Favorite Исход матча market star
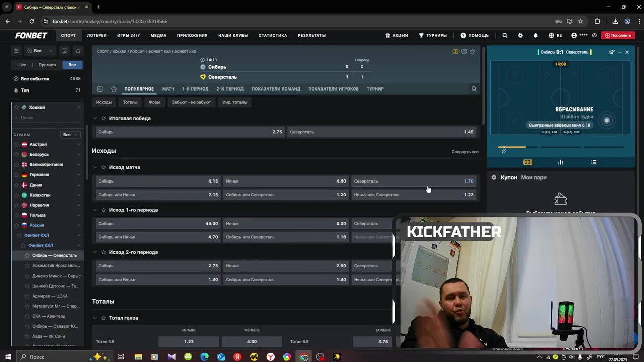 (x=104, y=167)
